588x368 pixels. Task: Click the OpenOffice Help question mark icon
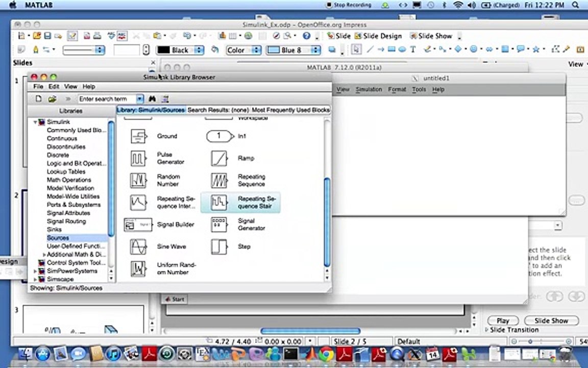[x=306, y=36]
